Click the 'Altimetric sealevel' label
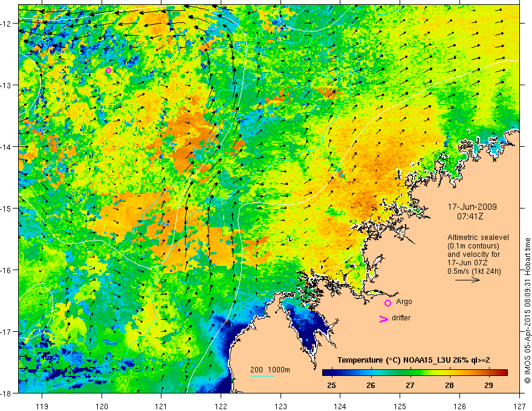 [x=478, y=238]
